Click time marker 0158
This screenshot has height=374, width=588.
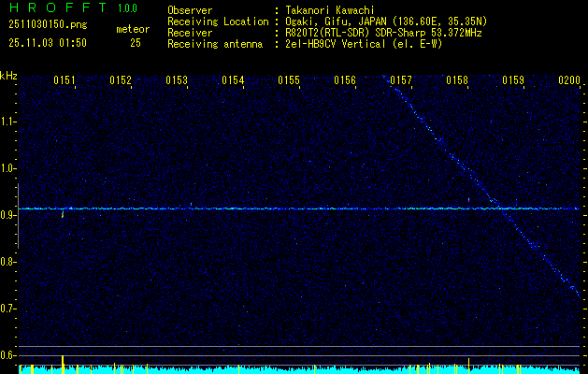click(457, 80)
